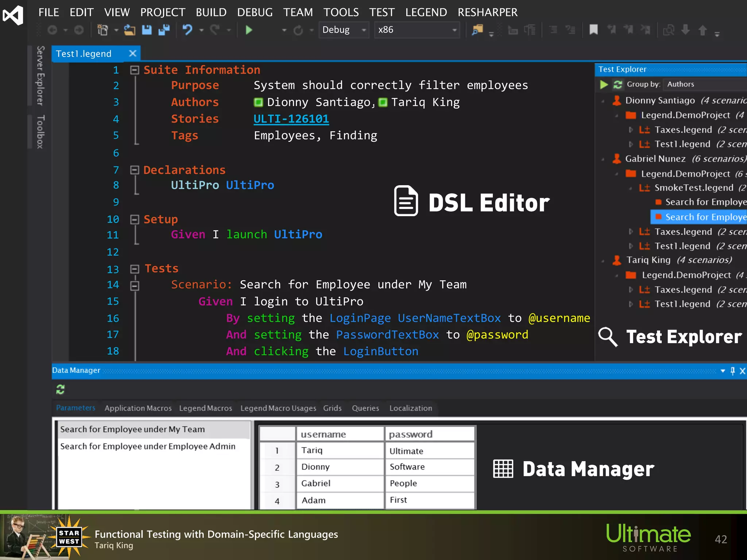The image size is (747, 560).
Task: Collapse the Setup section
Action: (x=135, y=219)
